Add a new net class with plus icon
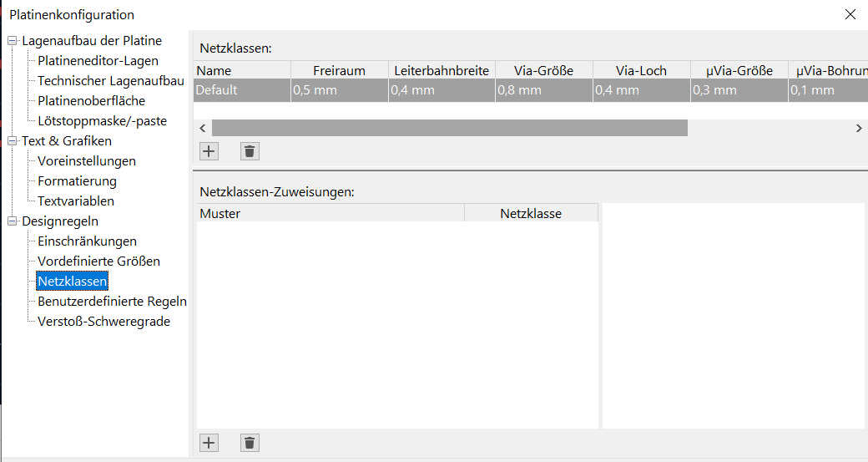868x462 pixels. [209, 151]
